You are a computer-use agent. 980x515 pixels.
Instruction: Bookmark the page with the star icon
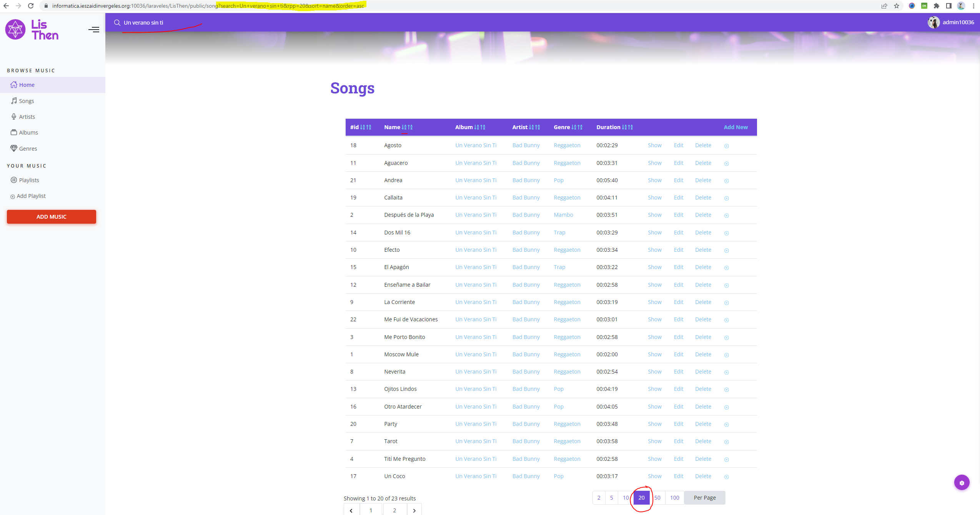[896, 6]
